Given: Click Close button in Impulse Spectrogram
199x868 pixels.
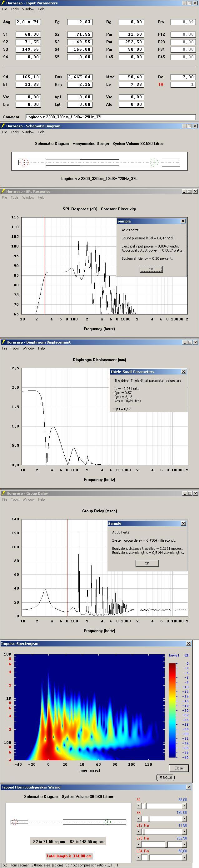Looking at the screenshot, I should point(178,768).
